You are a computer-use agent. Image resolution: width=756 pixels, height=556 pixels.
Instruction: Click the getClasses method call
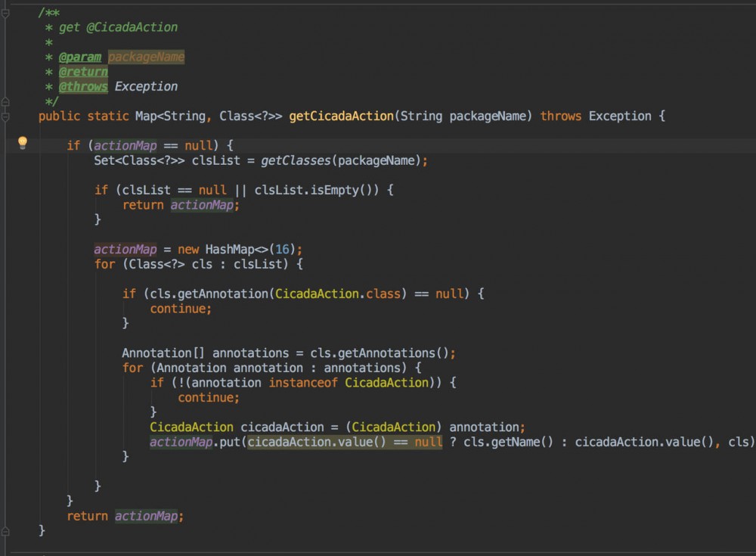tap(296, 160)
